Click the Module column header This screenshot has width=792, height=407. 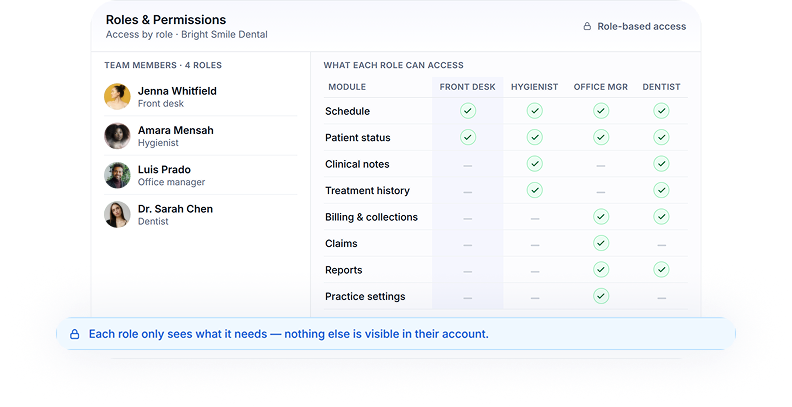point(347,87)
